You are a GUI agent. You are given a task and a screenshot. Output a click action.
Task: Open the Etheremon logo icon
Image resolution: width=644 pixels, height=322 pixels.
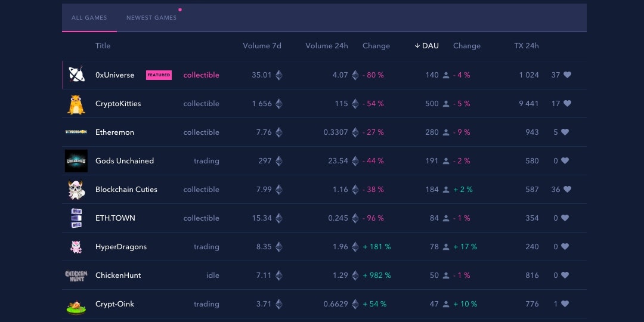point(76,132)
